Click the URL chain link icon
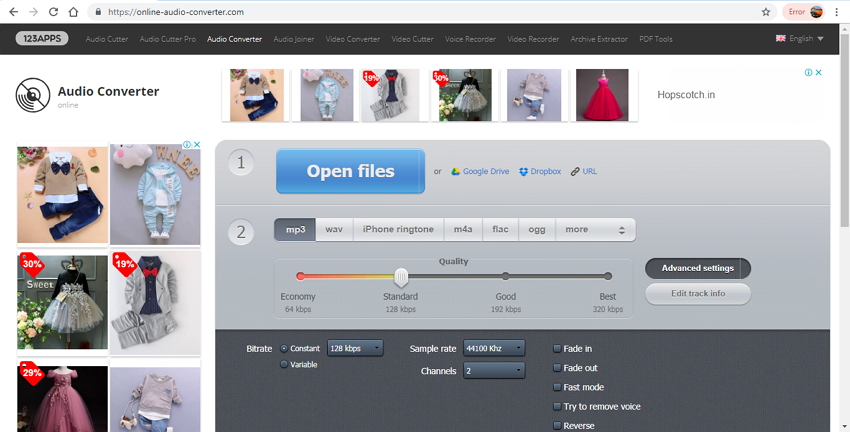The height and width of the screenshot is (432, 850). pos(575,171)
